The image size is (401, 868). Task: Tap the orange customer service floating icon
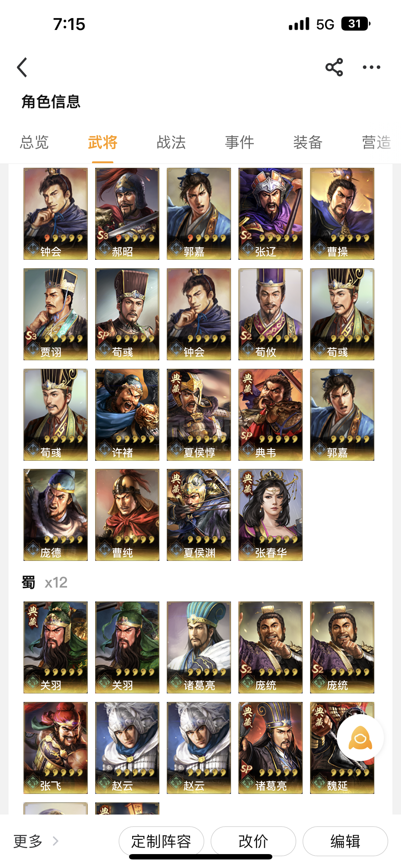[360, 738]
